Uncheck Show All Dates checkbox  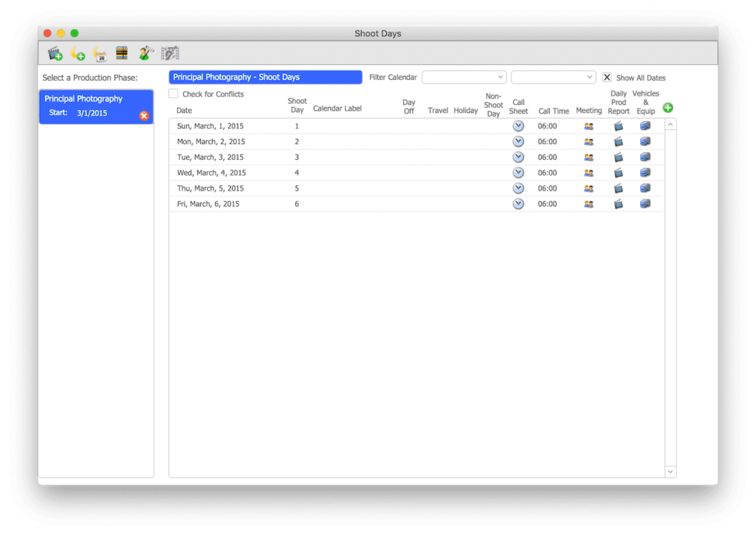pos(607,78)
